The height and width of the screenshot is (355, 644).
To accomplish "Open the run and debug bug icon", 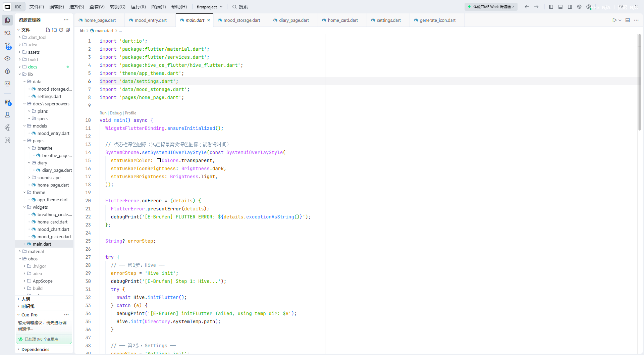I will click(7, 71).
